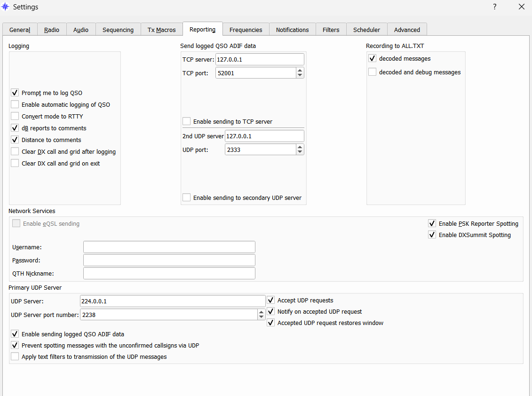
Task: Select the Sequencing tab
Action: click(x=118, y=30)
